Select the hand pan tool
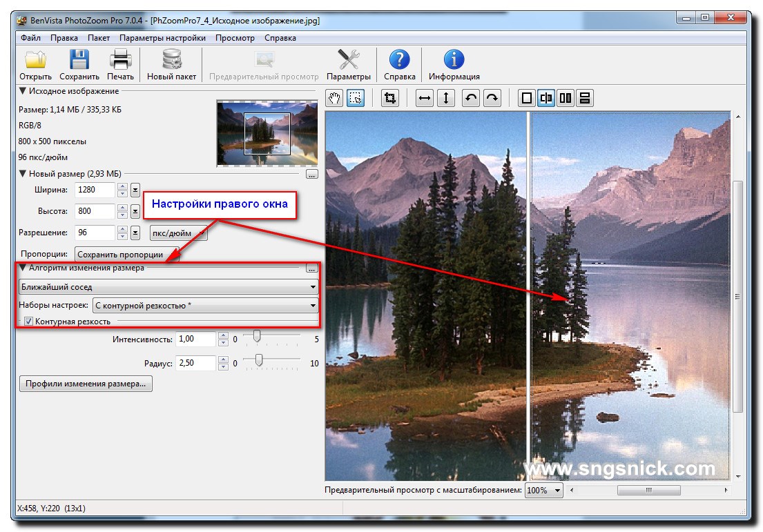The height and width of the screenshot is (532, 763). click(x=334, y=98)
